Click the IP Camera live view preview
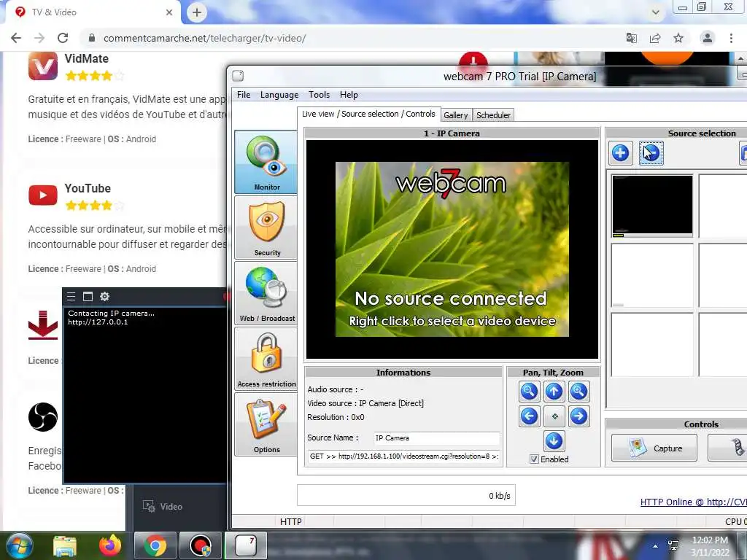This screenshot has height=560, width=747. pos(452,249)
